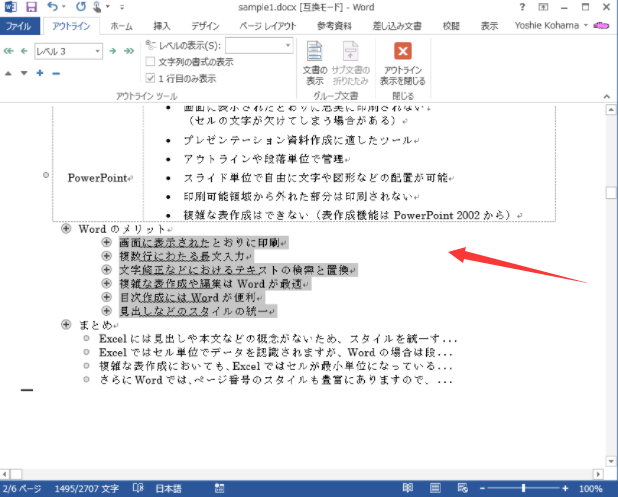The image size is (618, 497).
Task: Enable 文字列の書式の表示 checkbox
Action: tap(150, 61)
